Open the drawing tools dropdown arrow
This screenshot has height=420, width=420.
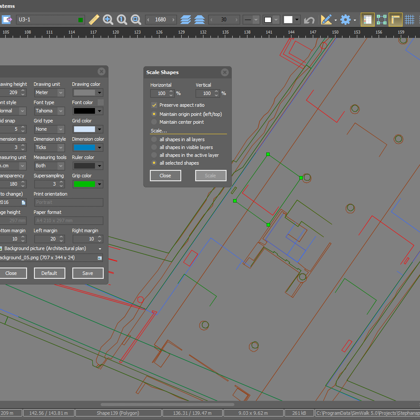tap(335, 20)
